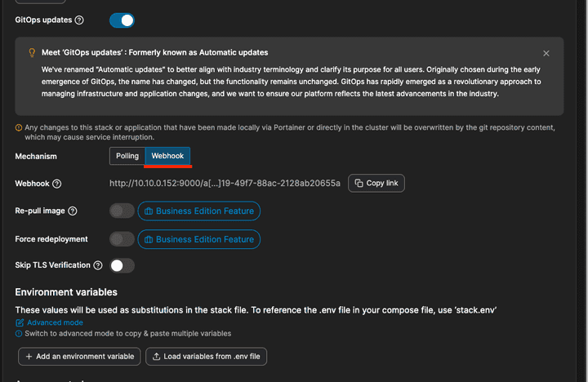588x382 pixels.
Task: Click the warning icon before 'Any changes' notice
Action: (x=19, y=127)
